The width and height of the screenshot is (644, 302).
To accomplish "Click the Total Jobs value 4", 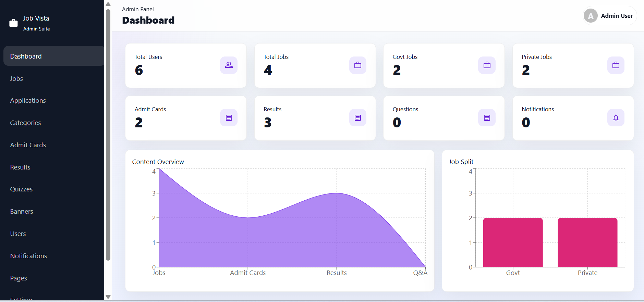I will [268, 70].
